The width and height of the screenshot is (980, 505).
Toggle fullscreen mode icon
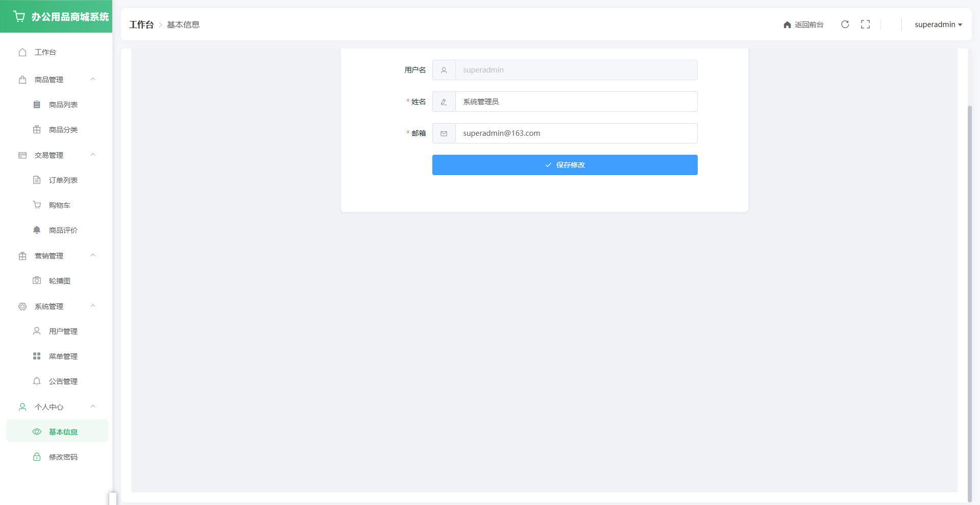click(x=865, y=25)
